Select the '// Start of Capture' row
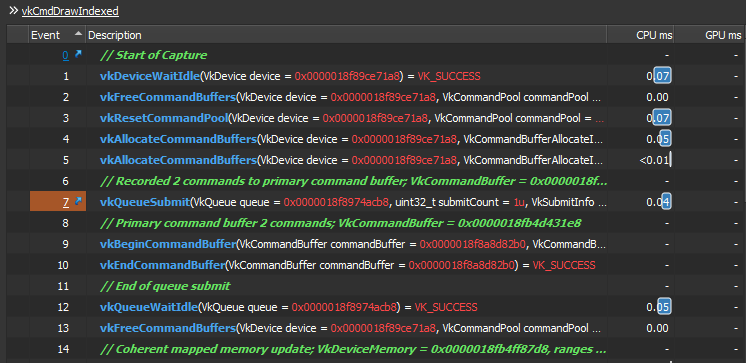Viewport: 746px width, 363px height. [376, 55]
